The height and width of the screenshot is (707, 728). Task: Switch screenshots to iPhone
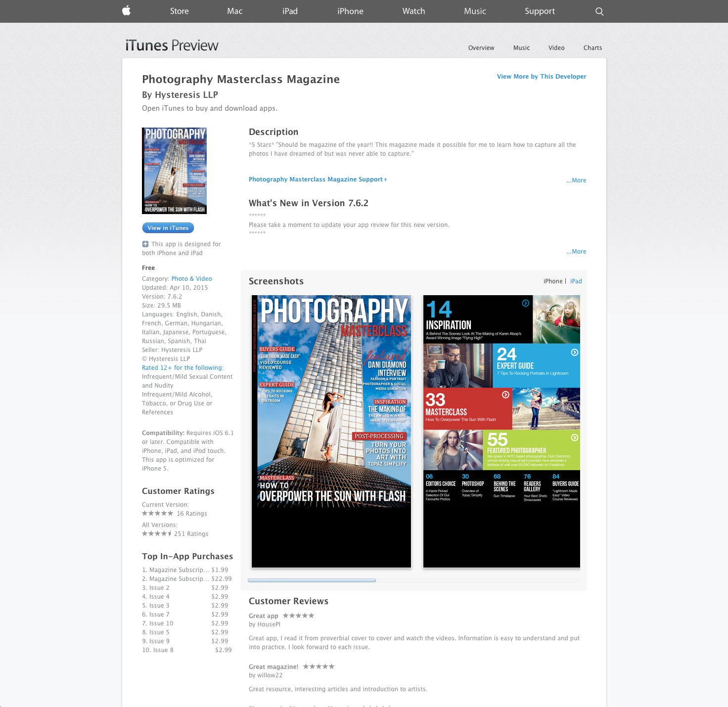click(x=553, y=281)
